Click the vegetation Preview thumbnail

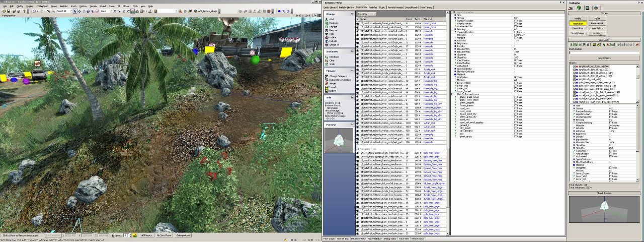tap(339, 139)
